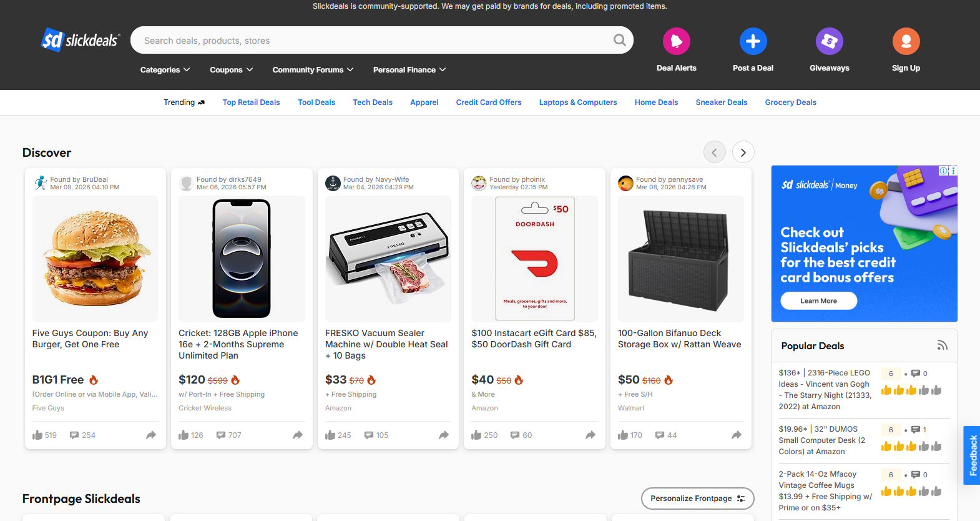Image resolution: width=980 pixels, height=521 pixels.
Task: Open Credit Card Offers tab
Action: coord(489,102)
